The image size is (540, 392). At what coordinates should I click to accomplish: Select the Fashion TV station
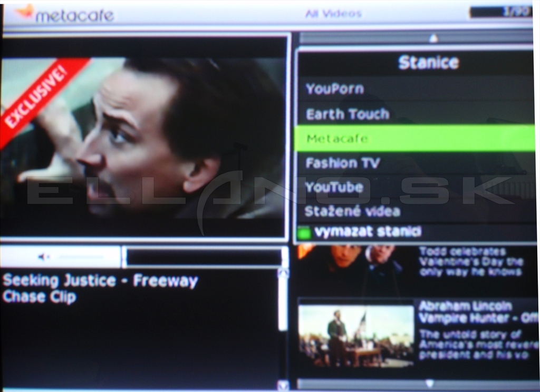(x=416, y=162)
